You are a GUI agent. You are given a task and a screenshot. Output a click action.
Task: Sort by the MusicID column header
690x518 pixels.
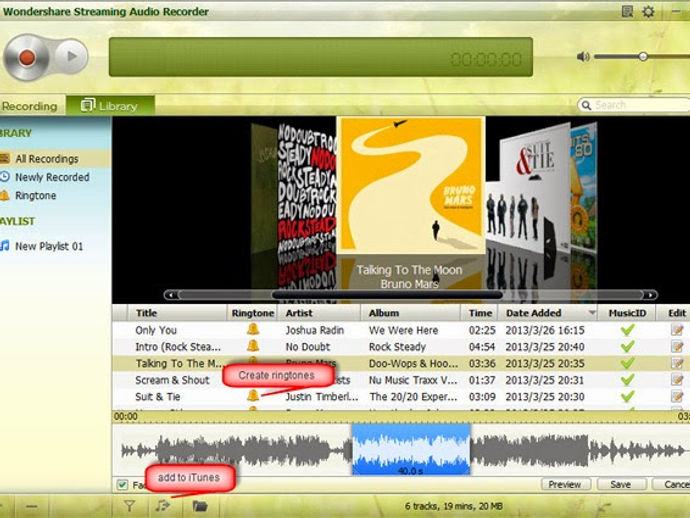[627, 313]
